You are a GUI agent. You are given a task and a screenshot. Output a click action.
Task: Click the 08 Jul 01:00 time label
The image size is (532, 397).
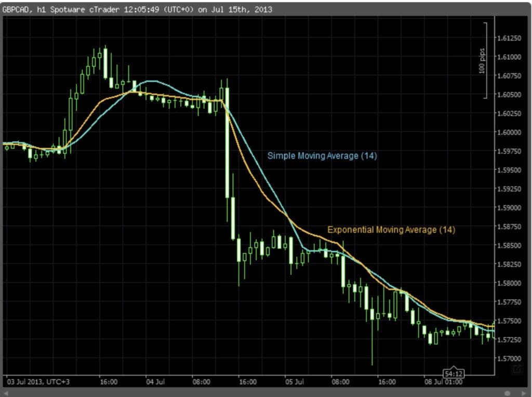(x=443, y=382)
